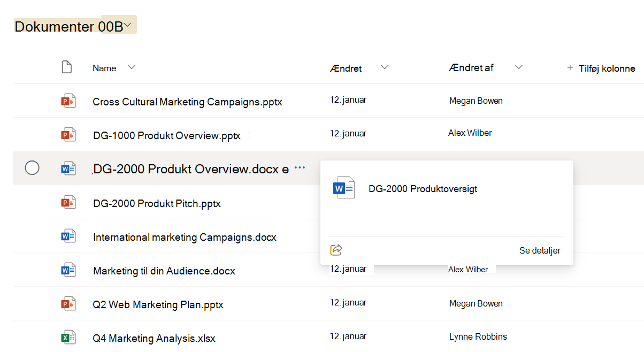Viewport: 644px width, 352px height.
Task: Open DG-2000 Produkt Pitch.pptx
Action: pos(157,203)
